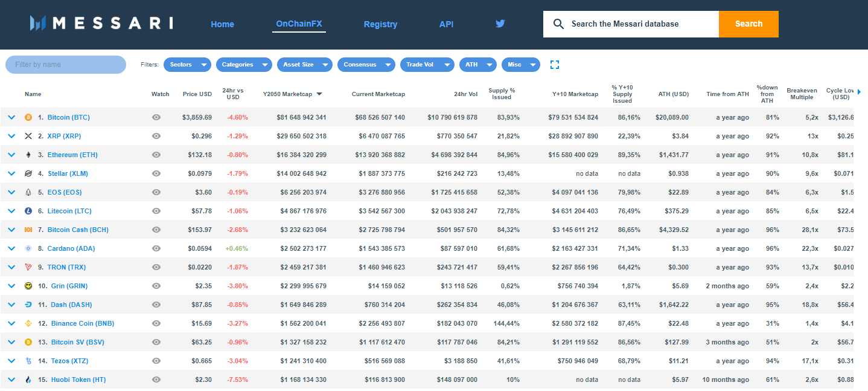Click the Litecoin coin icon
This screenshot has height=391, width=868.
tap(28, 211)
